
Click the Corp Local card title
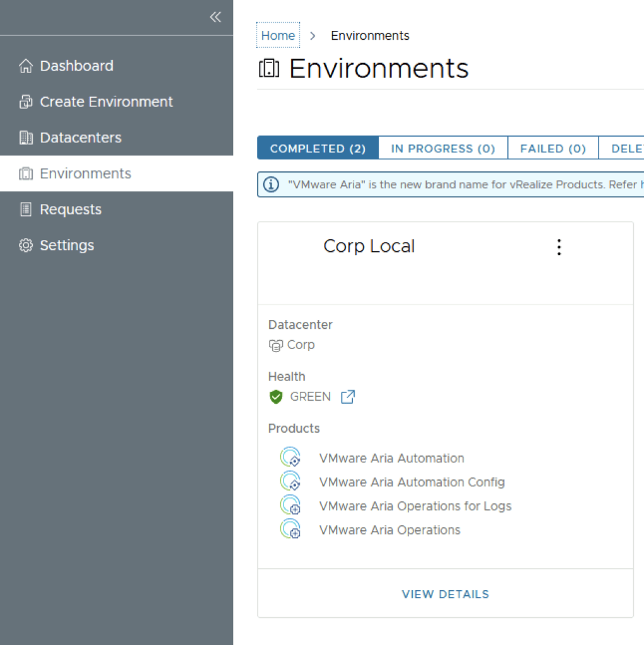[x=369, y=246]
